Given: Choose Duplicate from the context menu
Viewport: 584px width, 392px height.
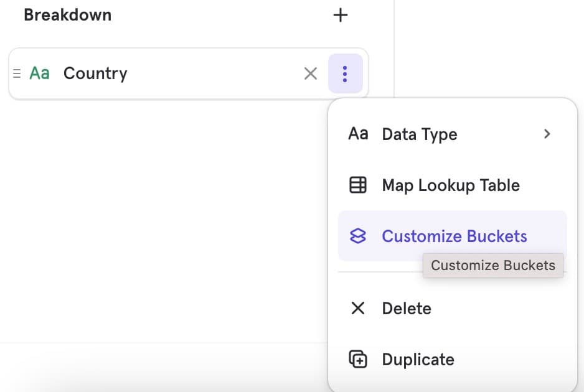Looking at the screenshot, I should point(418,360).
